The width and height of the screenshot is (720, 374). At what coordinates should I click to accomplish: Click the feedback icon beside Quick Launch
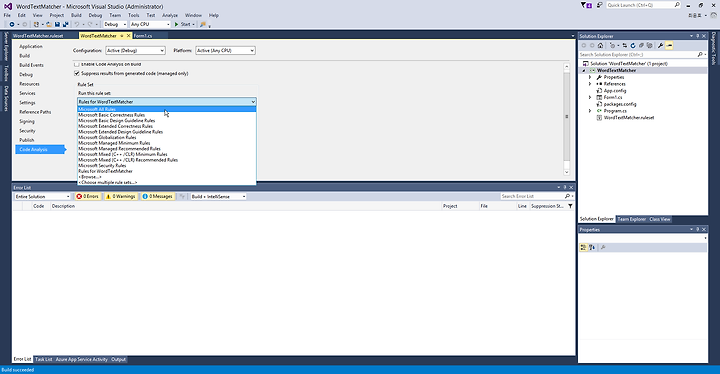[x=599, y=5]
